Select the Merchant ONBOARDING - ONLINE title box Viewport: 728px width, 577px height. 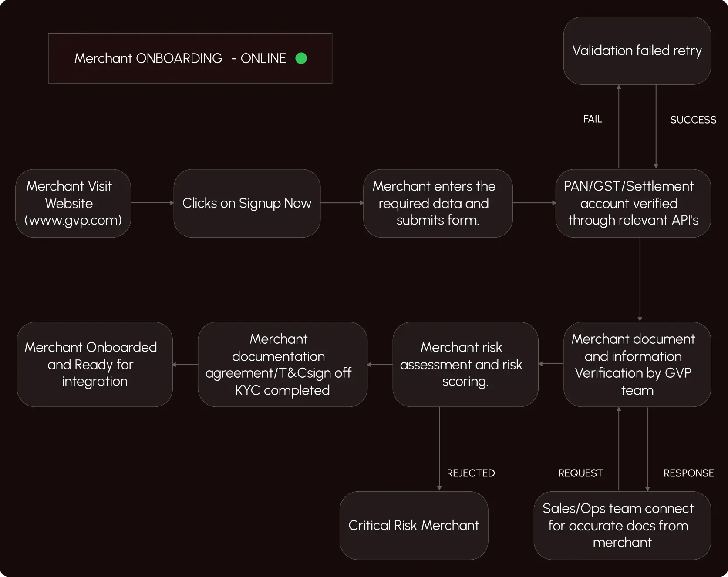point(190,58)
